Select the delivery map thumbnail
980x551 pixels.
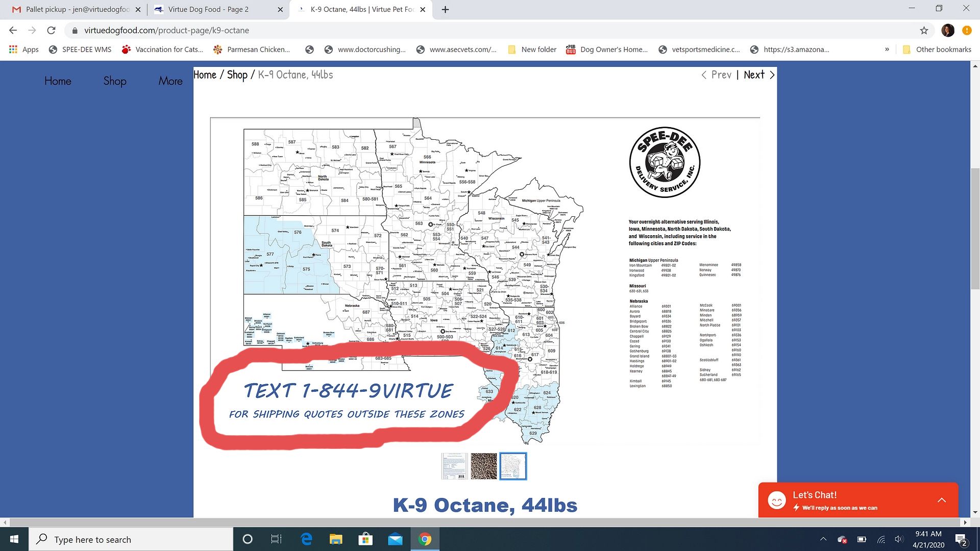[x=513, y=466]
